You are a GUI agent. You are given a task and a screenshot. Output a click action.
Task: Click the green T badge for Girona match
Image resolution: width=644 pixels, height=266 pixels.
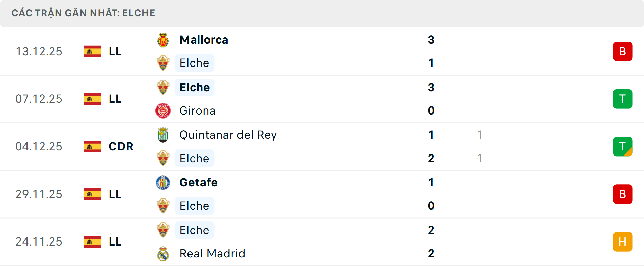click(x=623, y=99)
